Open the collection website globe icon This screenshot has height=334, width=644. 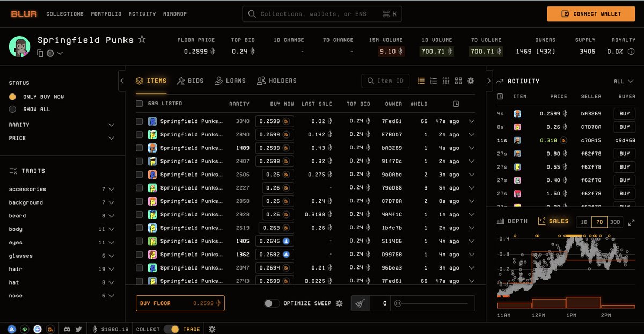50,53
